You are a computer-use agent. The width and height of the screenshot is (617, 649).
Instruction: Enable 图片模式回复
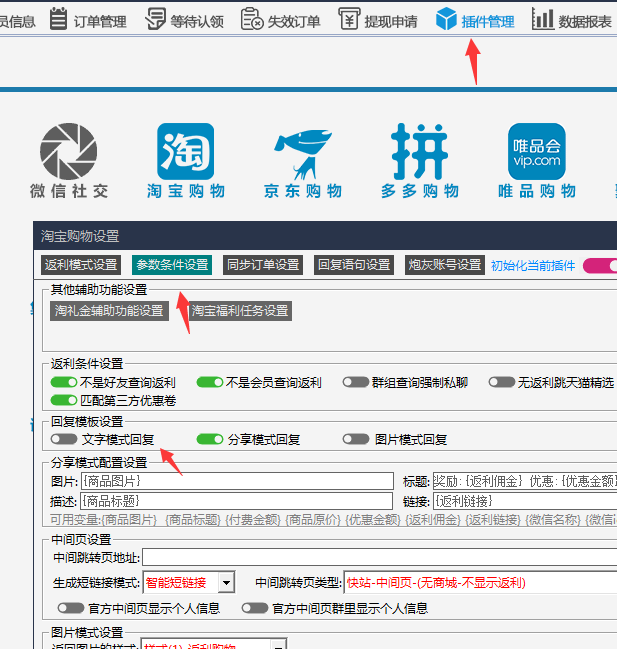point(355,439)
